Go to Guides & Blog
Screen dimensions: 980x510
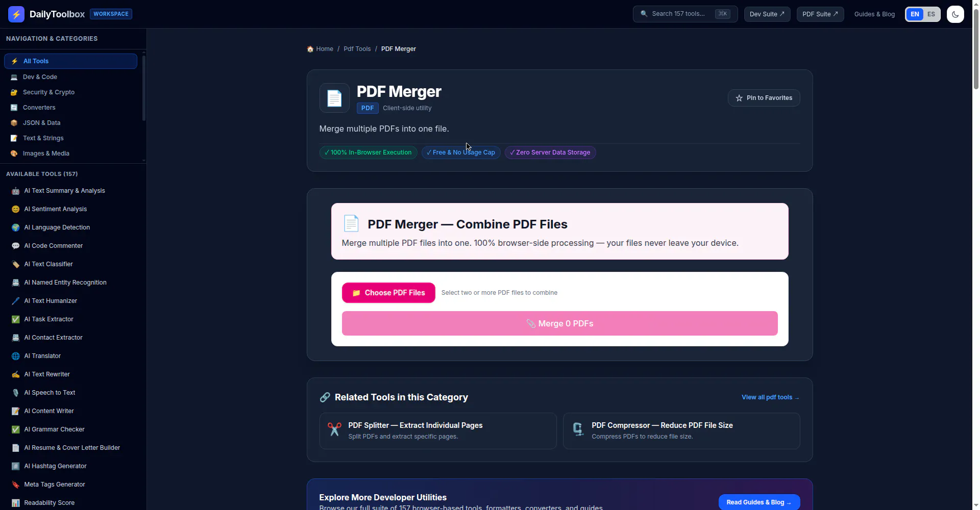pos(874,14)
